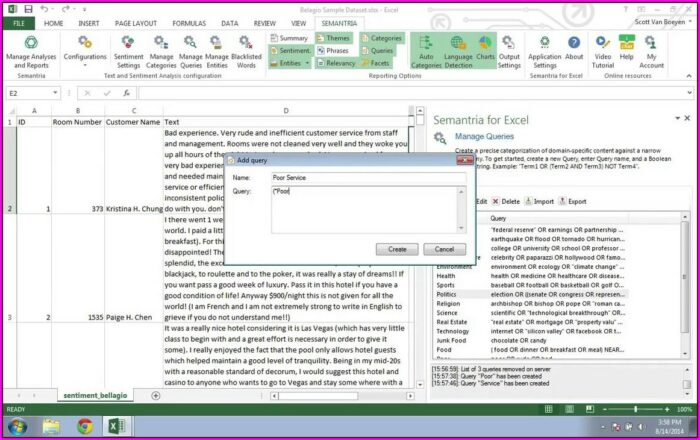Screen dimensions: 700x440
Task: Open the sentiment_bellagio sheet tab
Action: [95, 395]
